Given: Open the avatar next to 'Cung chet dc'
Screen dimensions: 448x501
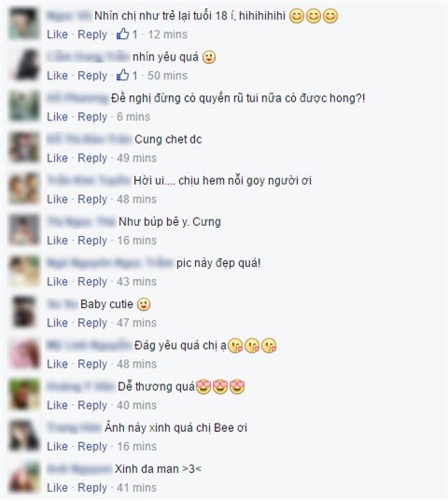Looking at the screenshot, I should [24, 147].
